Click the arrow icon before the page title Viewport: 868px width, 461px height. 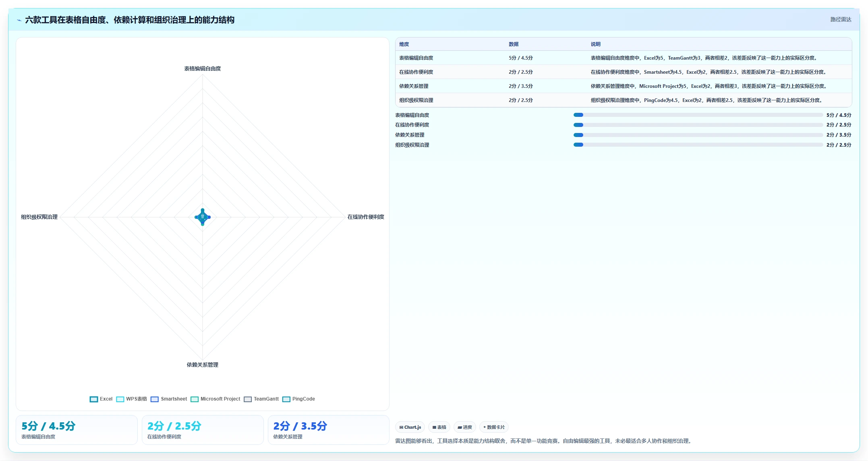pos(19,20)
